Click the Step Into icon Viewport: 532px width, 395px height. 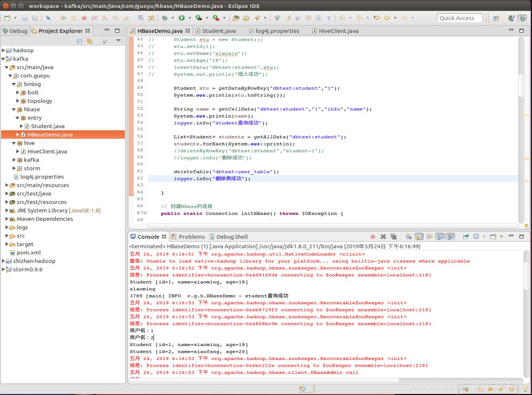pos(105,18)
